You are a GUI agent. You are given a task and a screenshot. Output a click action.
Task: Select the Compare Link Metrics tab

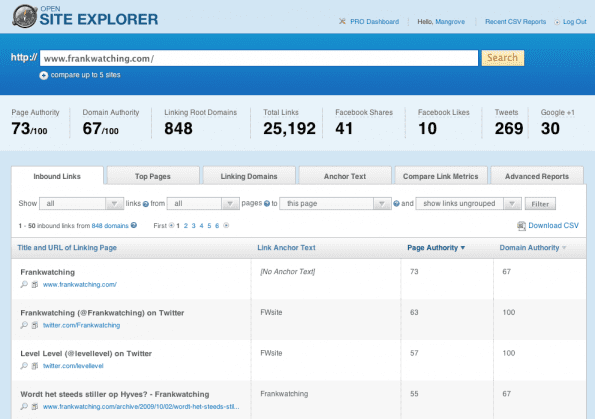point(441,176)
